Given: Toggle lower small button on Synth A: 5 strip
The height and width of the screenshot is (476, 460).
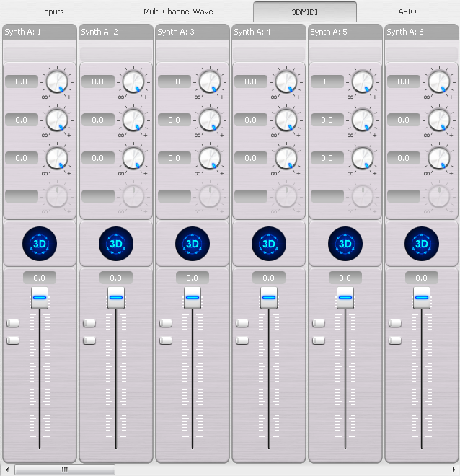Looking at the screenshot, I should pyautogui.click(x=319, y=340).
